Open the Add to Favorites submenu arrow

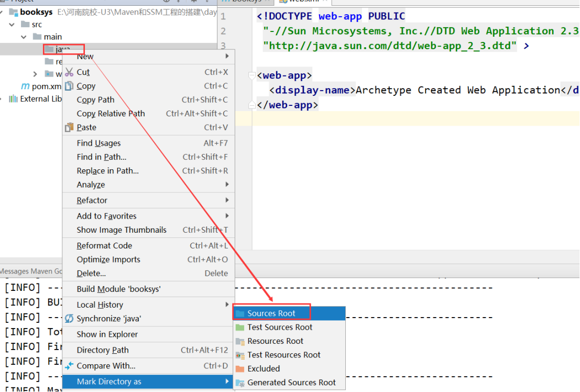pyautogui.click(x=227, y=215)
